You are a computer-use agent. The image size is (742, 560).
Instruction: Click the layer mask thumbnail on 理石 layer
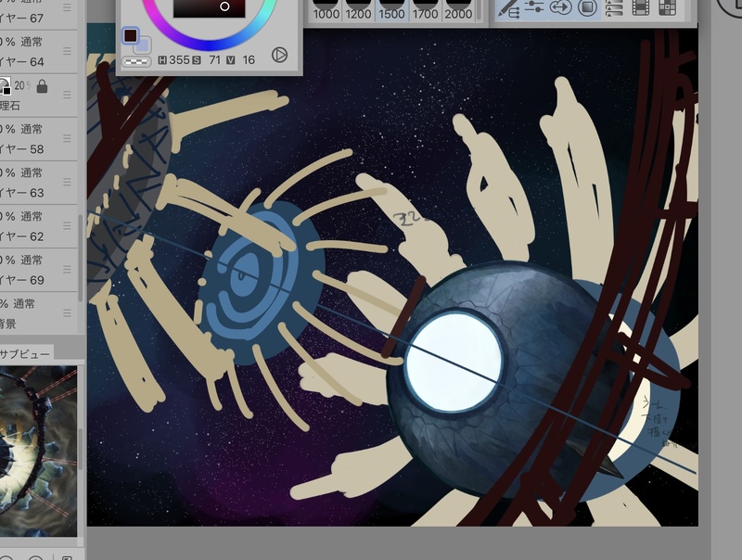tap(5, 86)
